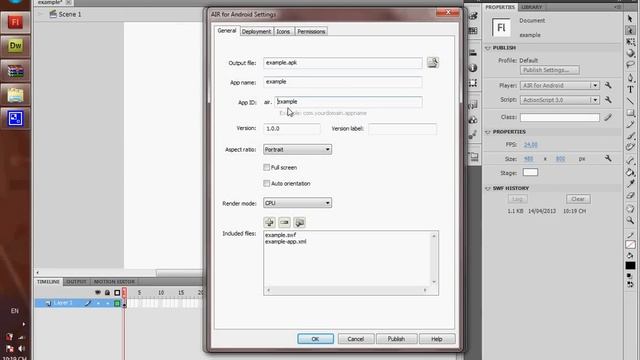Toggle show/hide all layers eye icon

[x=98, y=293]
